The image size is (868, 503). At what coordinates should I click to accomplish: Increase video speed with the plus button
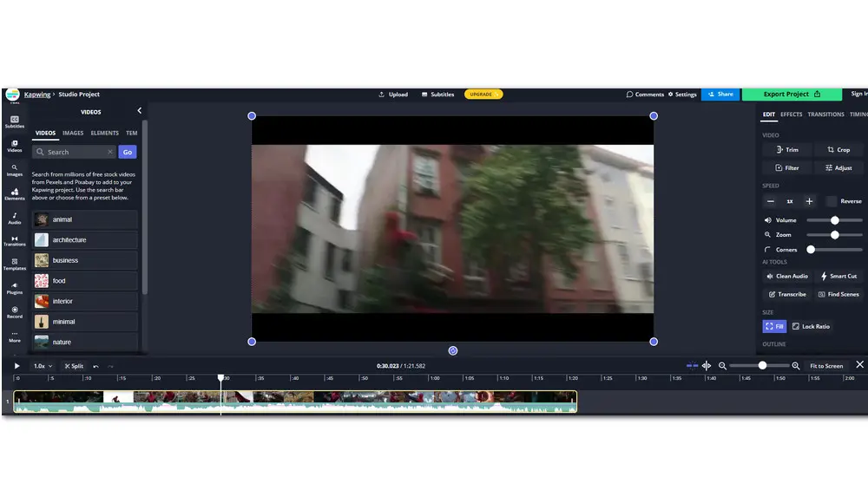pyautogui.click(x=809, y=201)
